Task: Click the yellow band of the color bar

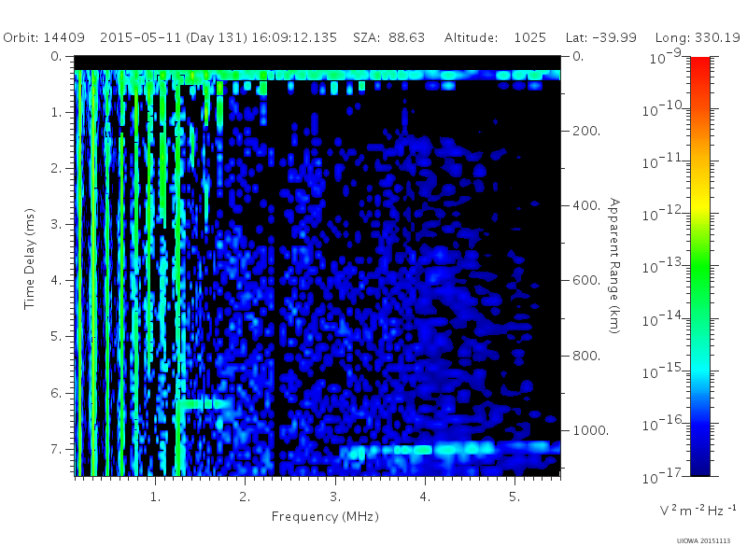Action: (700, 203)
